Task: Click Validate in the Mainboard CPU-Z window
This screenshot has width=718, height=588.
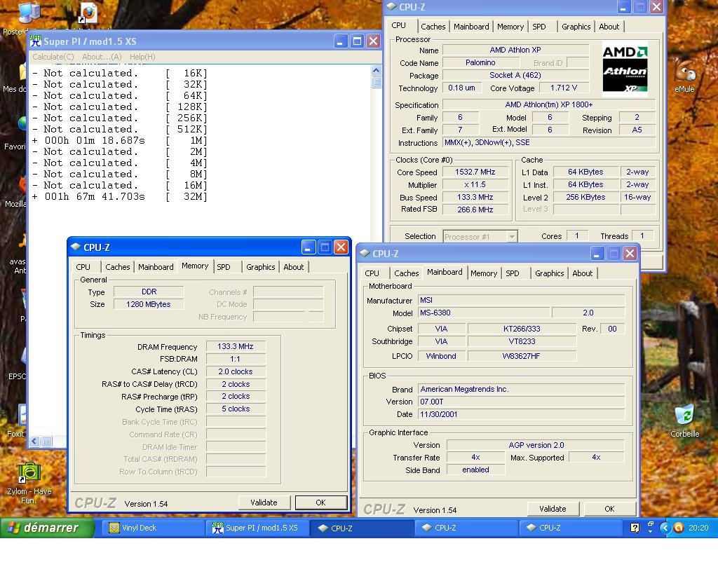Action: pos(553,509)
